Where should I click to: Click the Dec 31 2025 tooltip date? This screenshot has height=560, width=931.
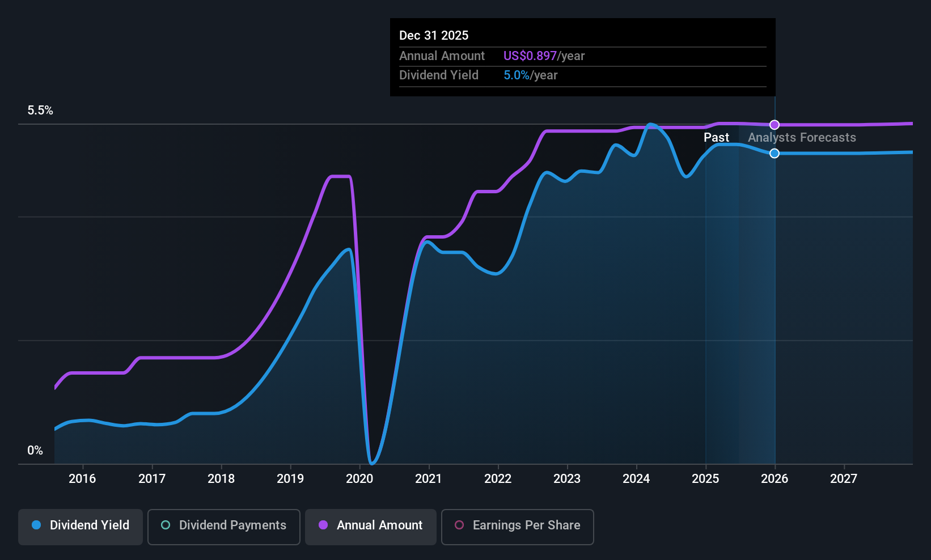[x=434, y=35]
